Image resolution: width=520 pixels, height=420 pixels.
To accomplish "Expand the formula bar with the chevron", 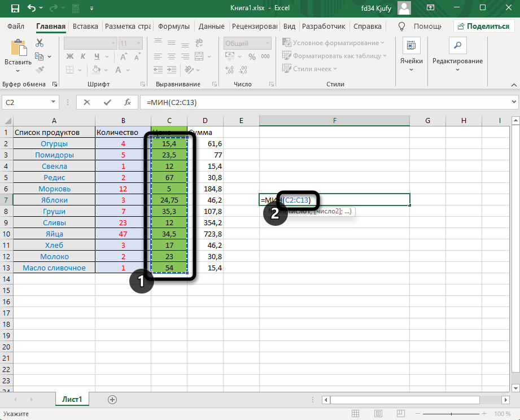I will pos(513,102).
